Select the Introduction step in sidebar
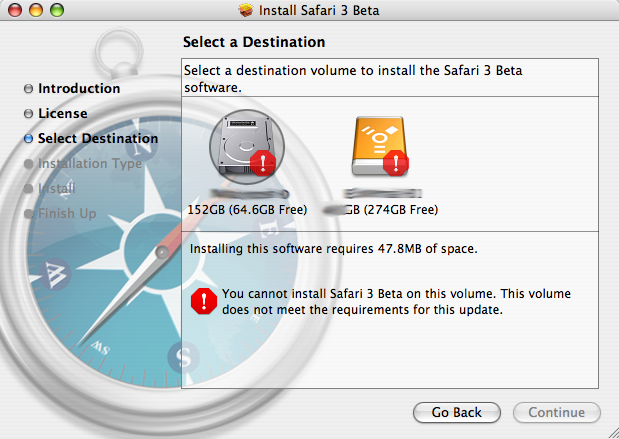This screenshot has height=439, width=619. 72,88
